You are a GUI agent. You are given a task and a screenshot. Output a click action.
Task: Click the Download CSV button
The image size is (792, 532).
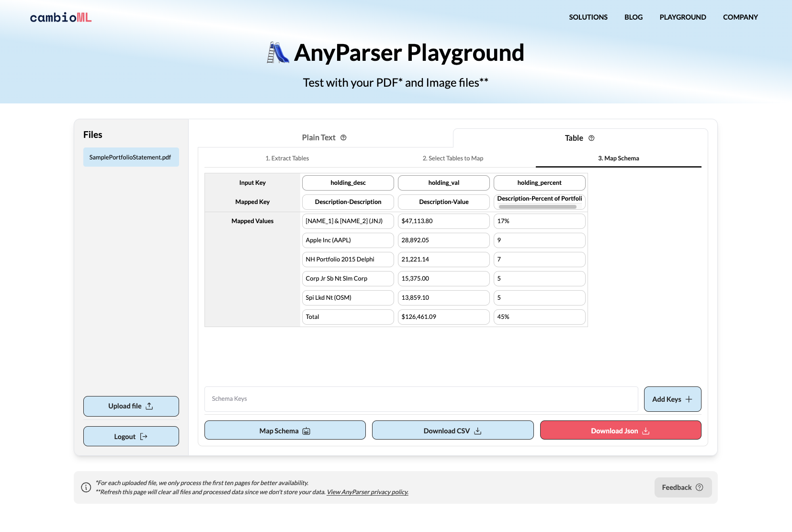[453, 430]
